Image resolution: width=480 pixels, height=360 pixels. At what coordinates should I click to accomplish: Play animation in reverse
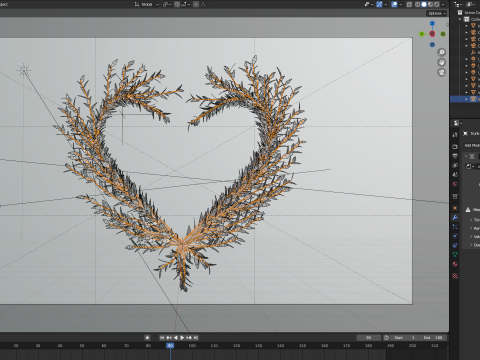[176, 338]
